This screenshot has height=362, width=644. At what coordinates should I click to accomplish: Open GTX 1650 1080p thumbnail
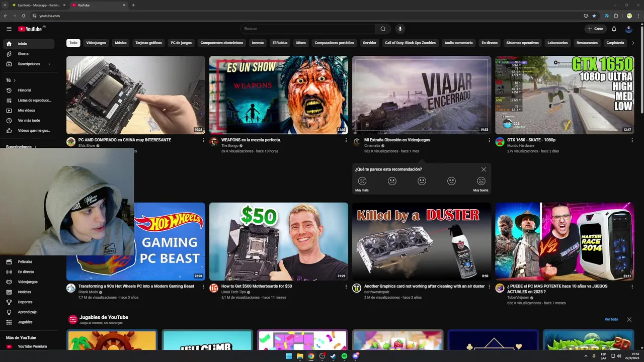565,95
